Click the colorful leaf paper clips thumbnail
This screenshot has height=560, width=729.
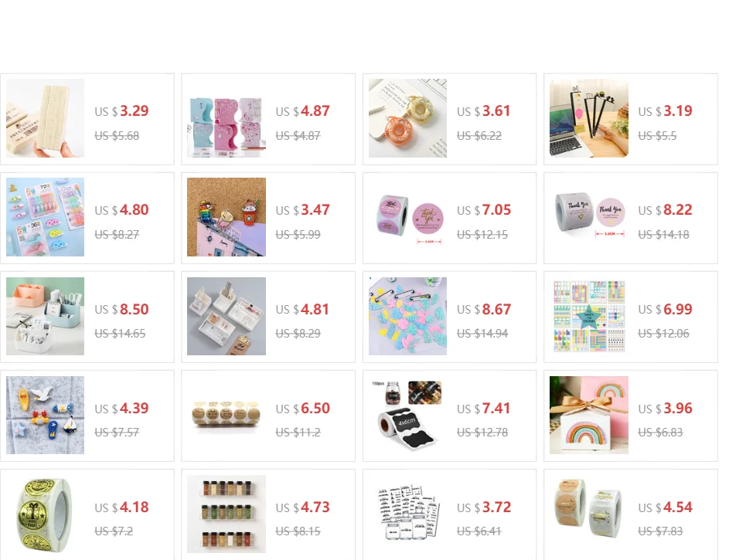point(407,316)
